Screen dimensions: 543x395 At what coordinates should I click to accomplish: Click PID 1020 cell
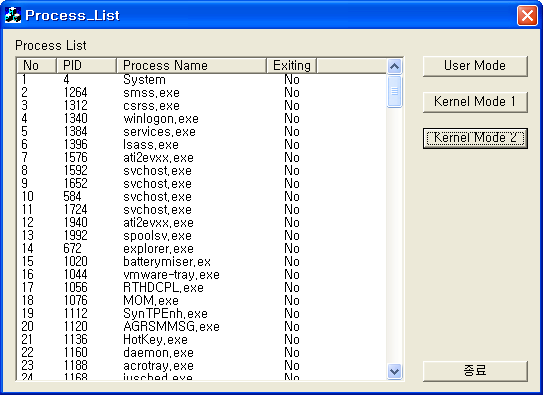pyautogui.click(x=75, y=261)
